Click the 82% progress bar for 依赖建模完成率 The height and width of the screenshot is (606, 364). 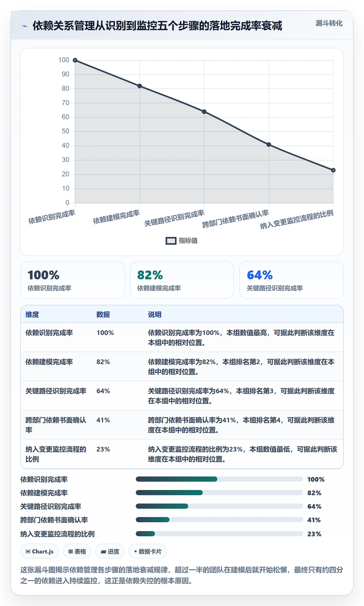pyautogui.click(x=219, y=493)
